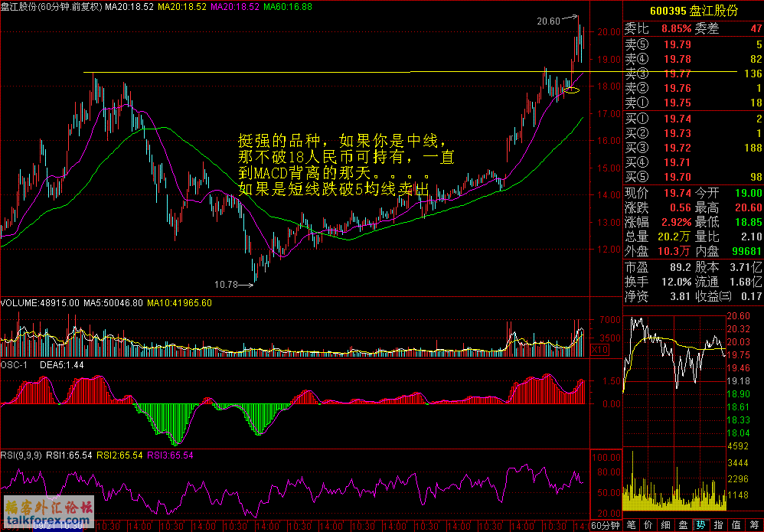Viewport: 764px width, 532px height.
Task: Select the 买③ price 19.72
Action: pyautogui.click(x=677, y=148)
